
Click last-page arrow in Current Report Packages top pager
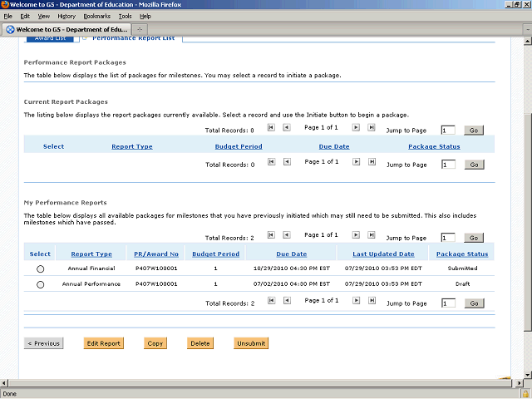coord(371,127)
